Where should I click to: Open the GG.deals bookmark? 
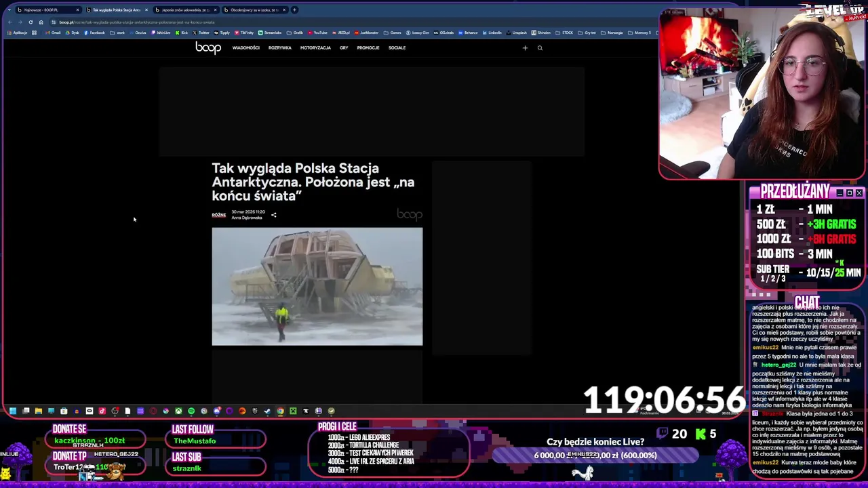(x=443, y=33)
